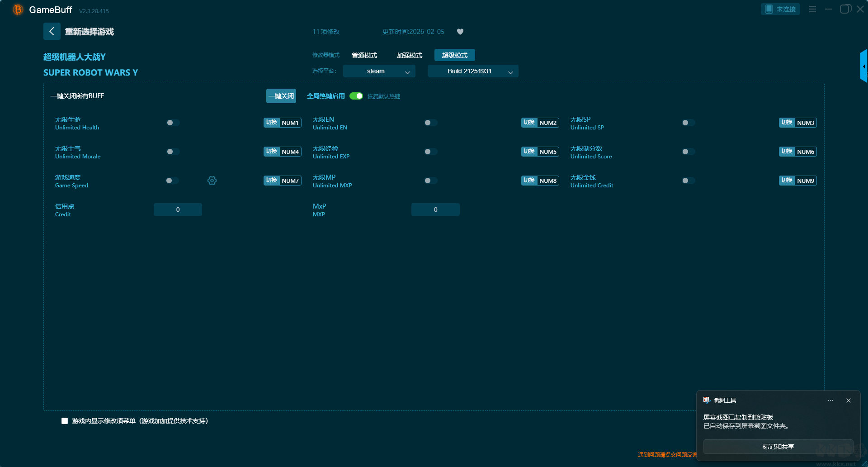868x467 pixels.
Task: Click the switch button for NUM5
Action: pos(529,152)
